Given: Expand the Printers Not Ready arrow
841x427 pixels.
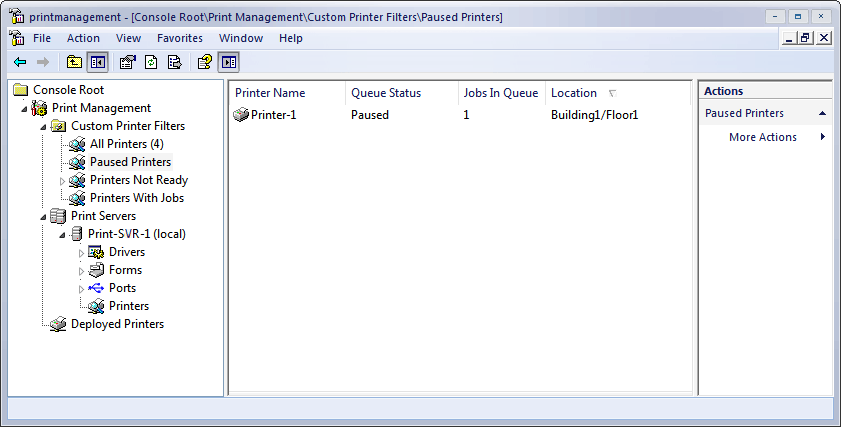Looking at the screenshot, I should [62, 181].
